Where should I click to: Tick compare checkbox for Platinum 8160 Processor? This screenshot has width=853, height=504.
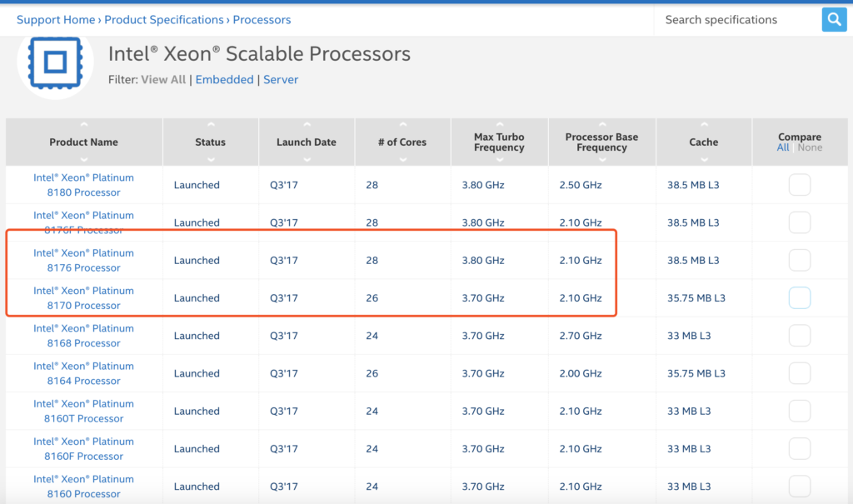(800, 486)
